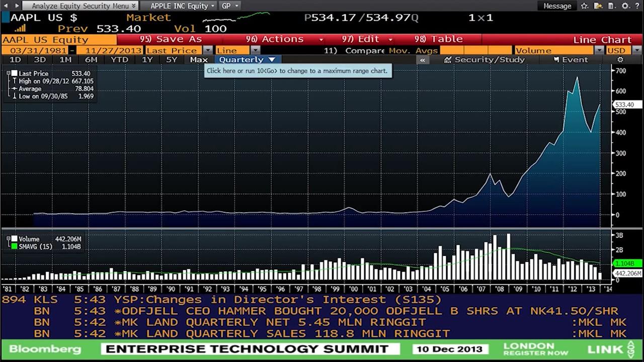This screenshot has height=362, width=644.
Task: Click the Help question mark icon
Action: pos(637,6)
